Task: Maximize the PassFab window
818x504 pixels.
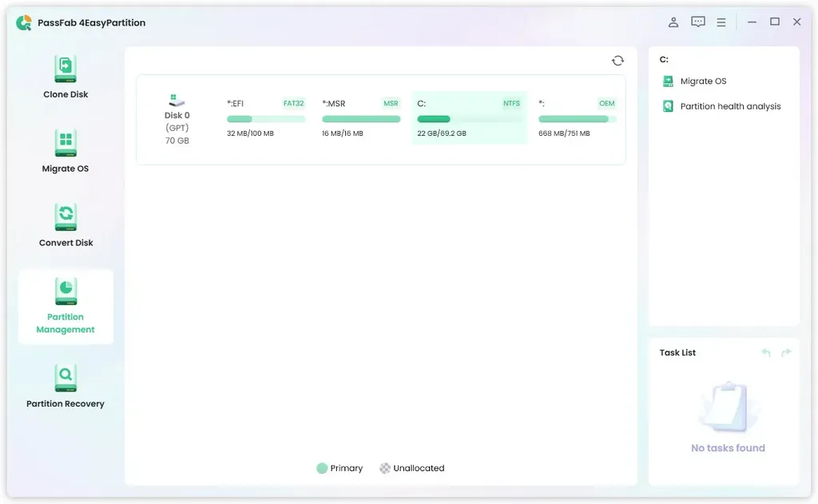Action: tap(775, 22)
